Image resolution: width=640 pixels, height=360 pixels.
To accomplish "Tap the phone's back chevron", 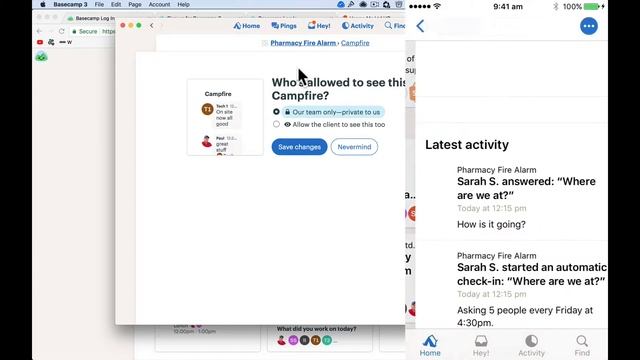I will [x=420, y=26].
